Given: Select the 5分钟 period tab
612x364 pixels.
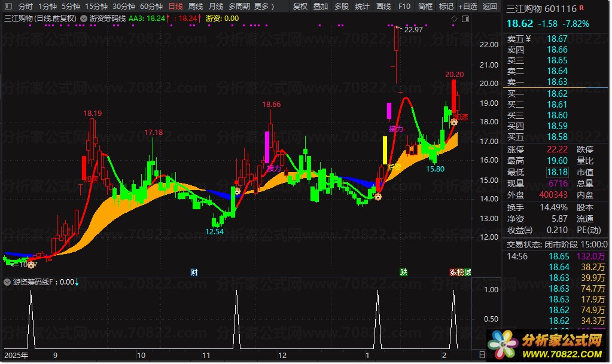Looking at the screenshot, I should pos(71,6).
